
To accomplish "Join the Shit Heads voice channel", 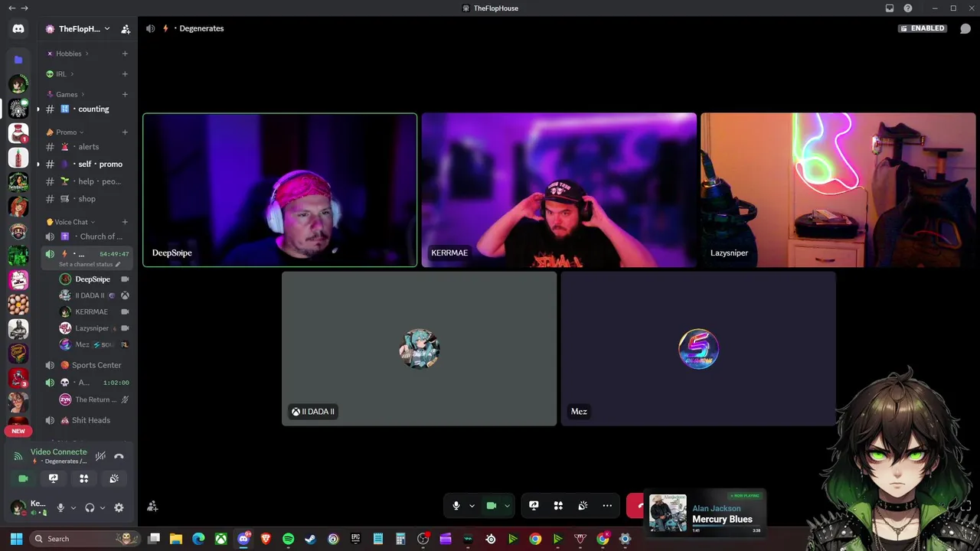I will pyautogui.click(x=87, y=420).
